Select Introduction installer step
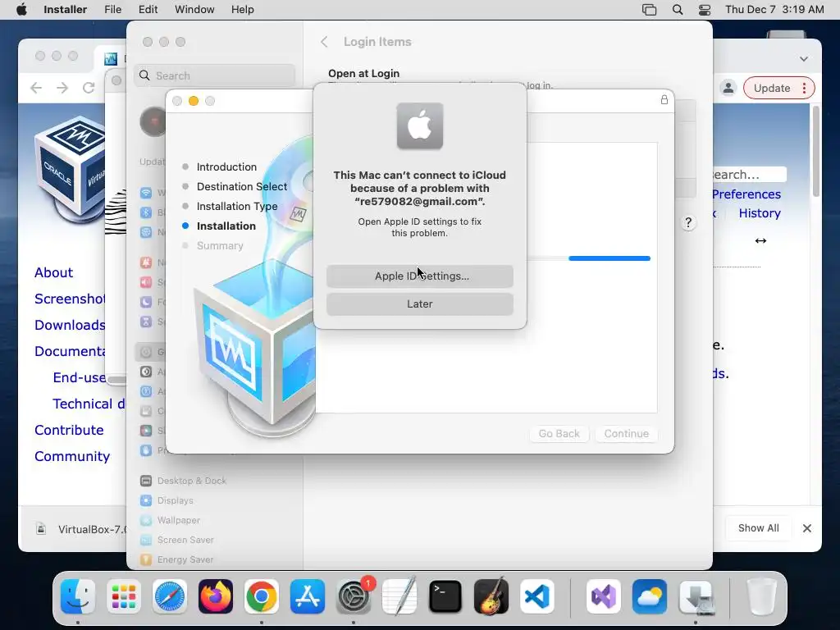The width and height of the screenshot is (840, 630). (226, 167)
